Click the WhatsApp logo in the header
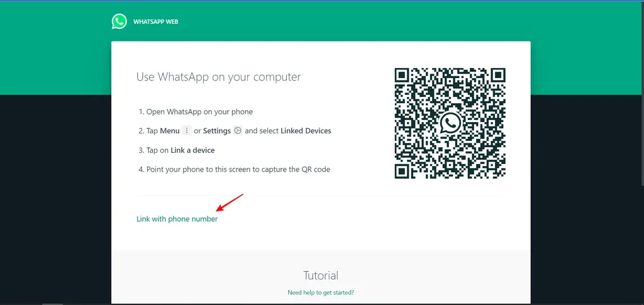This screenshot has height=305, width=644. [x=119, y=21]
